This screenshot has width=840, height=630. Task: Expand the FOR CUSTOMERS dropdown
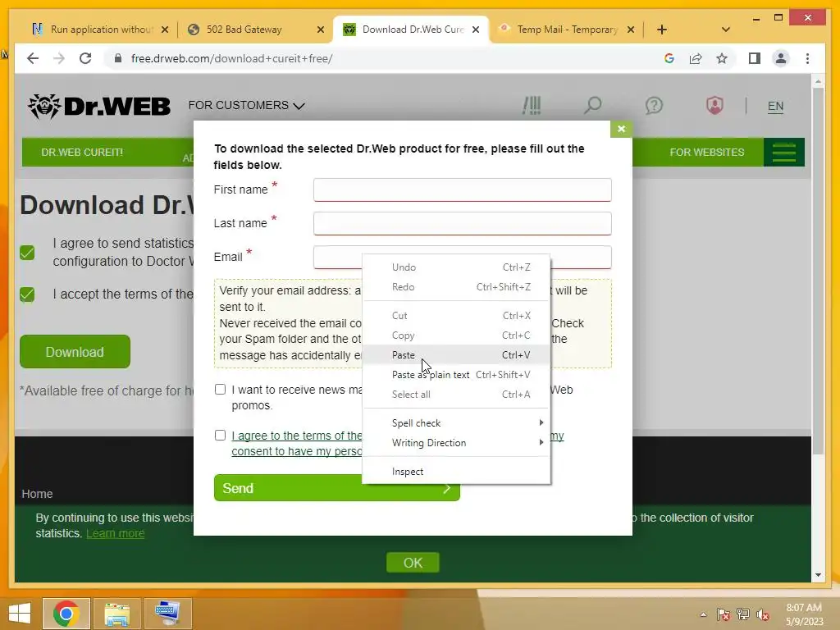[246, 106]
